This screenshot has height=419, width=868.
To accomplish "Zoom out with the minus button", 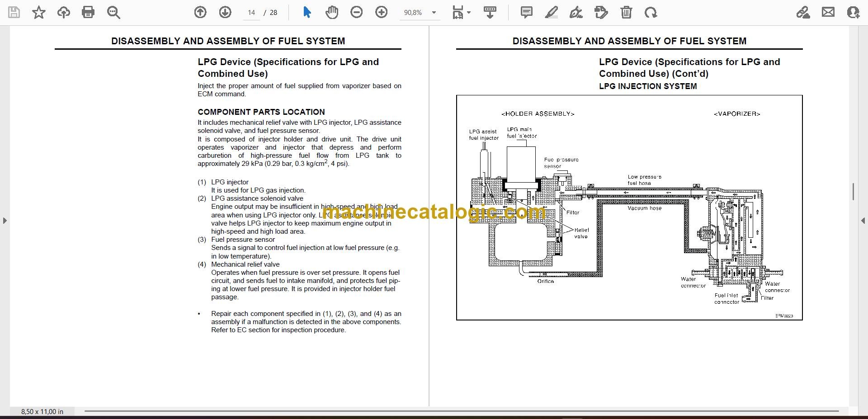I will point(357,12).
